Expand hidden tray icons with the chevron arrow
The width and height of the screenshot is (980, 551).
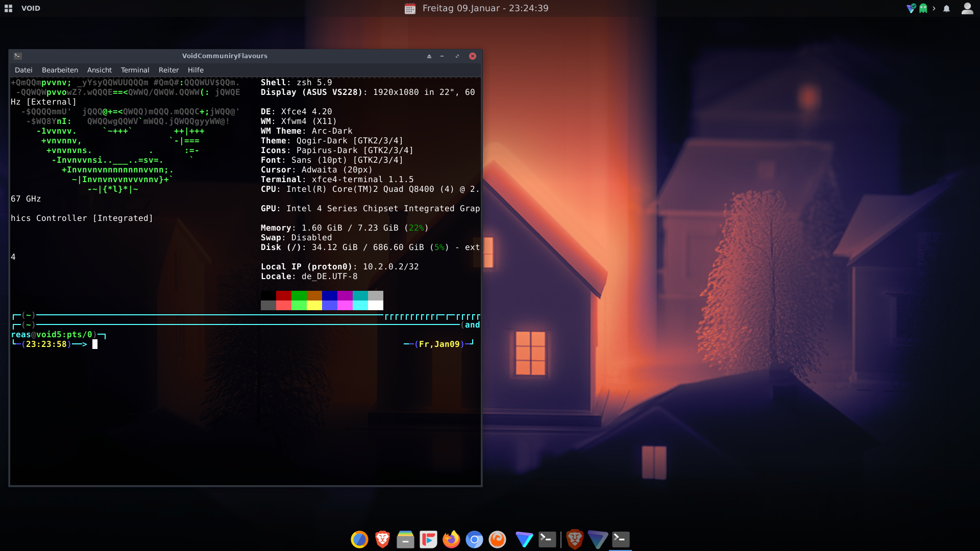(x=934, y=8)
